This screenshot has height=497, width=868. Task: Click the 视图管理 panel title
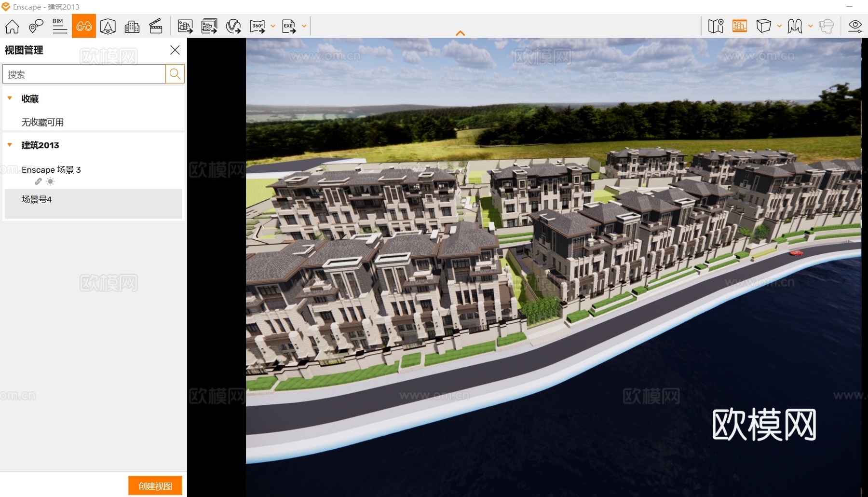pos(24,50)
